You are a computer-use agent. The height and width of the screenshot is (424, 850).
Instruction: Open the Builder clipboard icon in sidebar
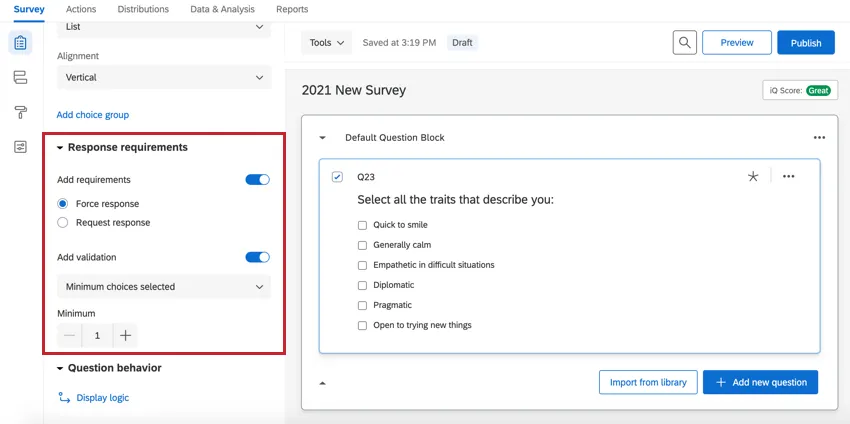(21, 43)
